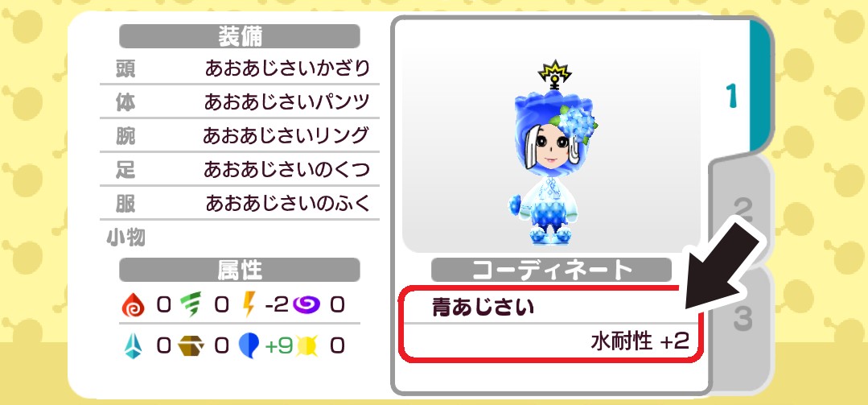Click the yellow light burst attribute icon

pyautogui.click(x=306, y=346)
